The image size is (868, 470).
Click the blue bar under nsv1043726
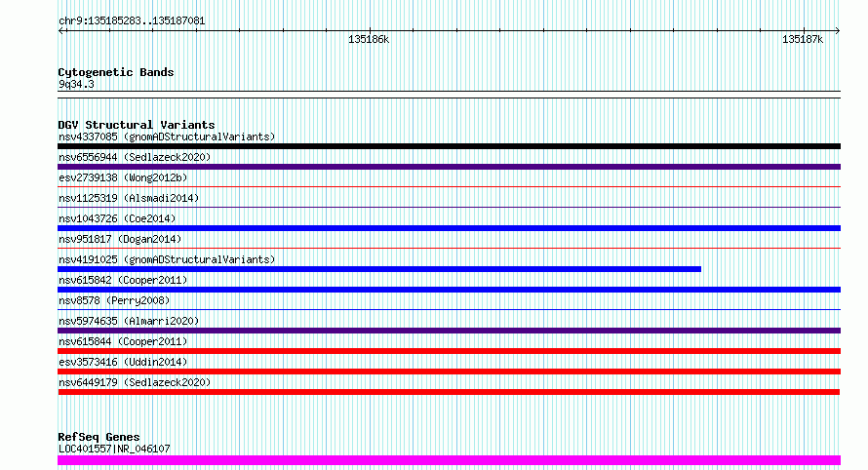pos(449,228)
